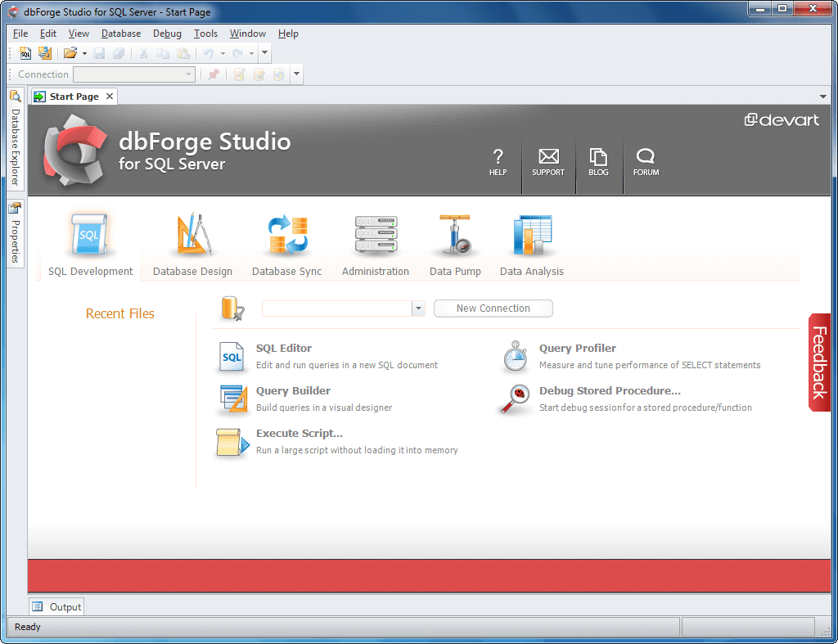The width and height of the screenshot is (838, 644).
Task: Open the Edit menu
Action: coord(48,33)
